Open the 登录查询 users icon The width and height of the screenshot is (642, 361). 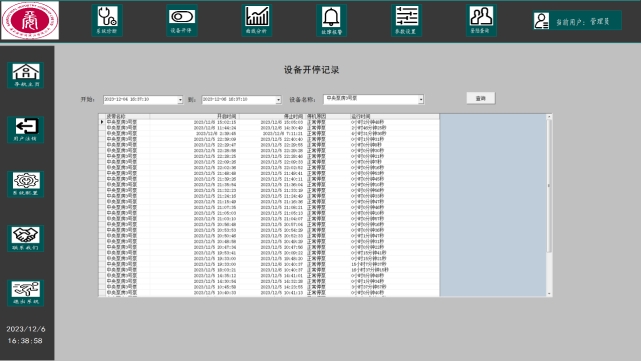[481, 20]
